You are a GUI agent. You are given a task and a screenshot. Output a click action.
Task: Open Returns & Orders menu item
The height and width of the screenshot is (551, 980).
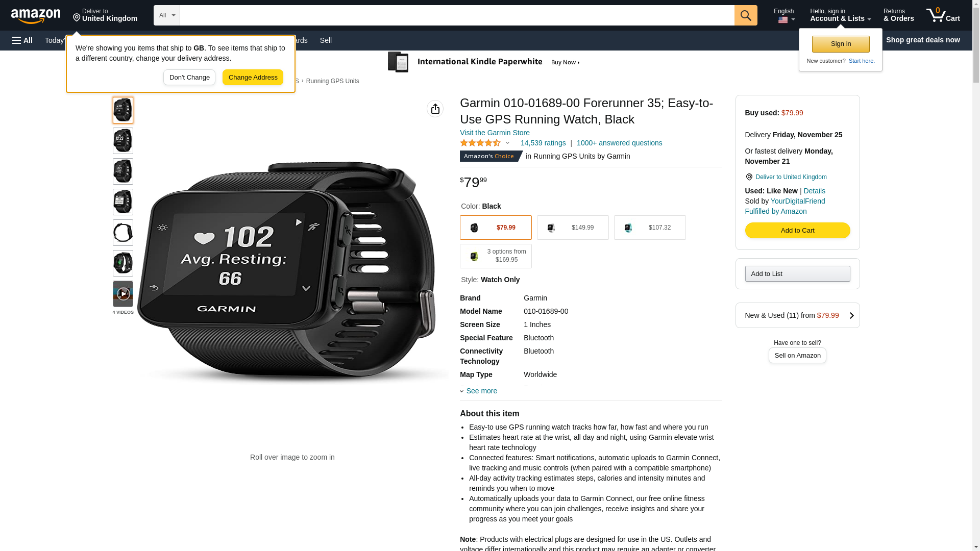point(898,15)
